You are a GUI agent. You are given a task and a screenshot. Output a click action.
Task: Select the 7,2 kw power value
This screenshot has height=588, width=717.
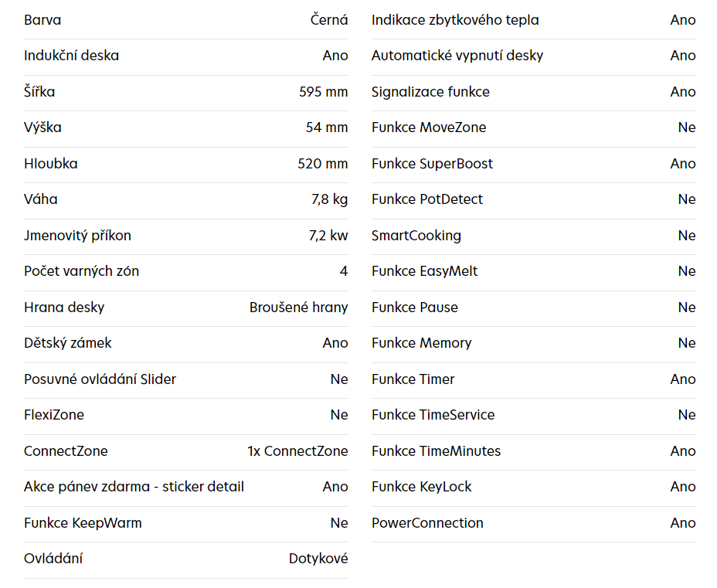pos(328,236)
